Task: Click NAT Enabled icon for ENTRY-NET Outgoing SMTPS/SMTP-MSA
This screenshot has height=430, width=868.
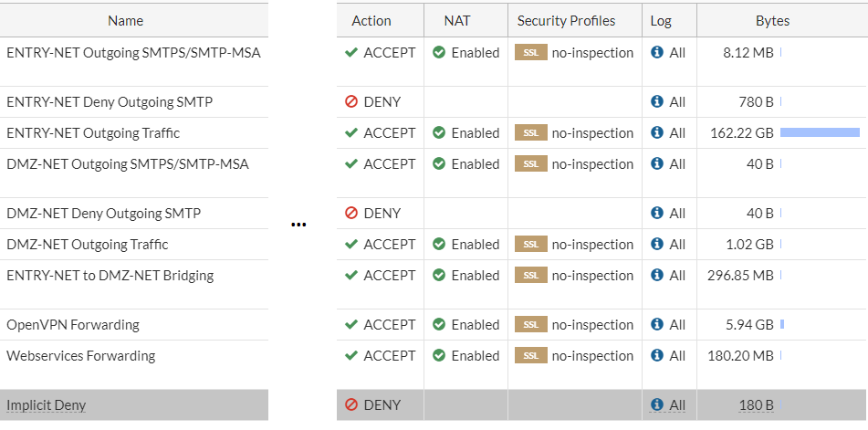Action: [x=439, y=53]
